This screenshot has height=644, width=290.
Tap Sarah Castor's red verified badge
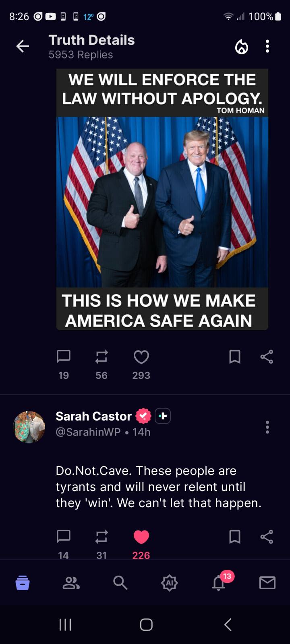pos(143,416)
